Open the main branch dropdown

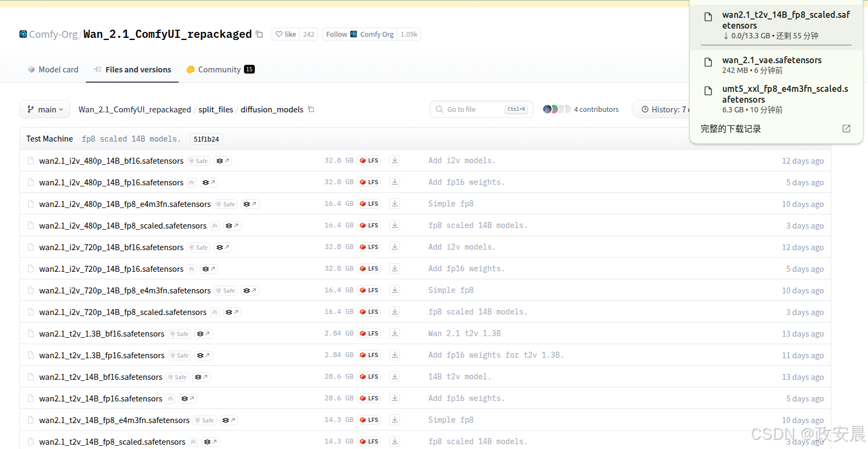tap(45, 109)
